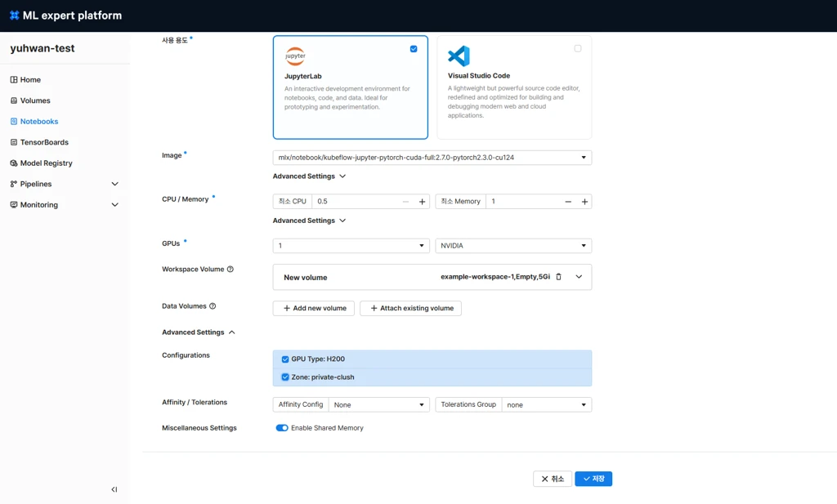The image size is (837, 504).
Task: Select the JupyterLab card title
Action: (302, 76)
